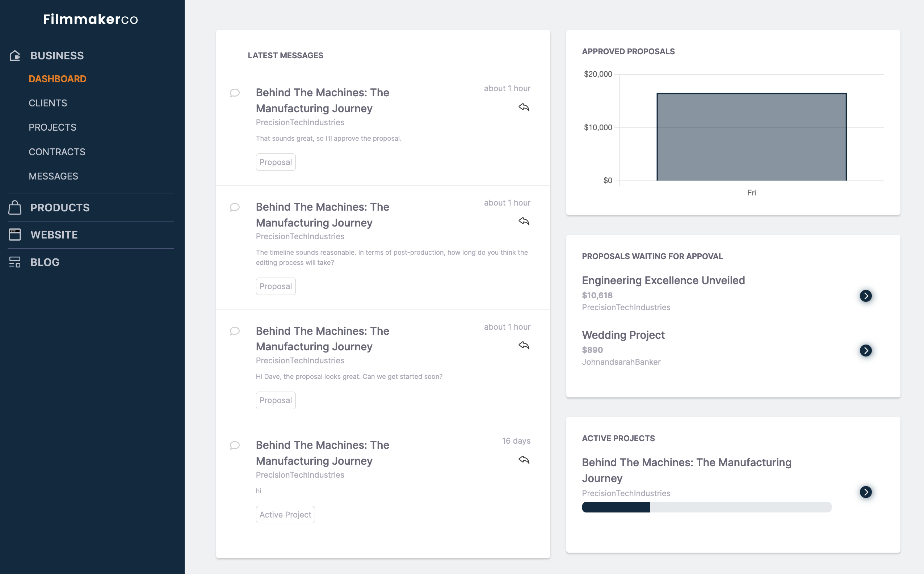924x574 pixels.
Task: Select Messages in the Business menu
Action: pyautogui.click(x=53, y=176)
